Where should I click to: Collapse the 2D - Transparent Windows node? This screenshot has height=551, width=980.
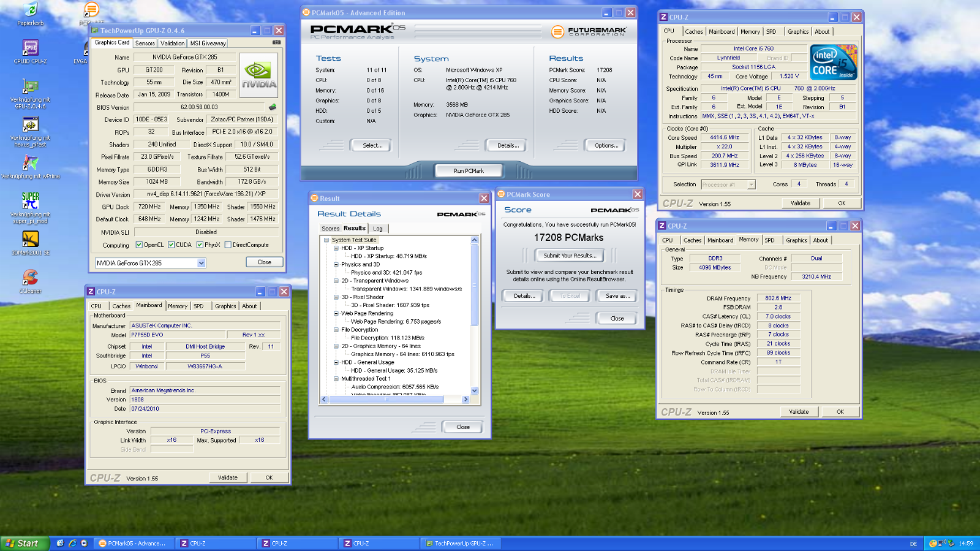(336, 281)
